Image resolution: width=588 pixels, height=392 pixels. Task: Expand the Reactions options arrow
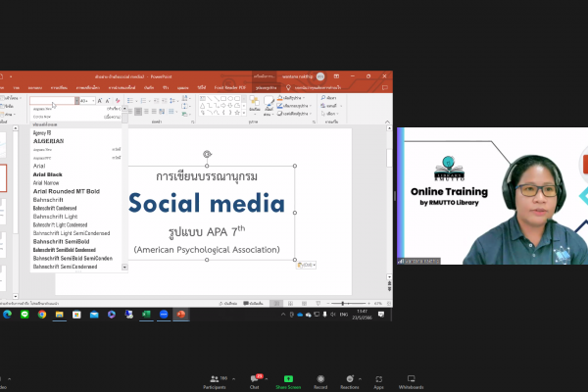[x=360, y=379]
